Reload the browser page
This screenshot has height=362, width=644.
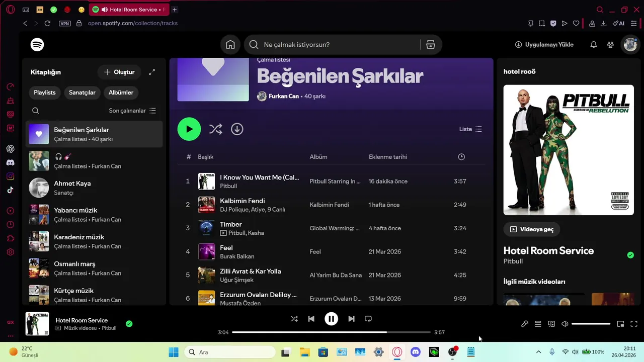[x=47, y=23]
